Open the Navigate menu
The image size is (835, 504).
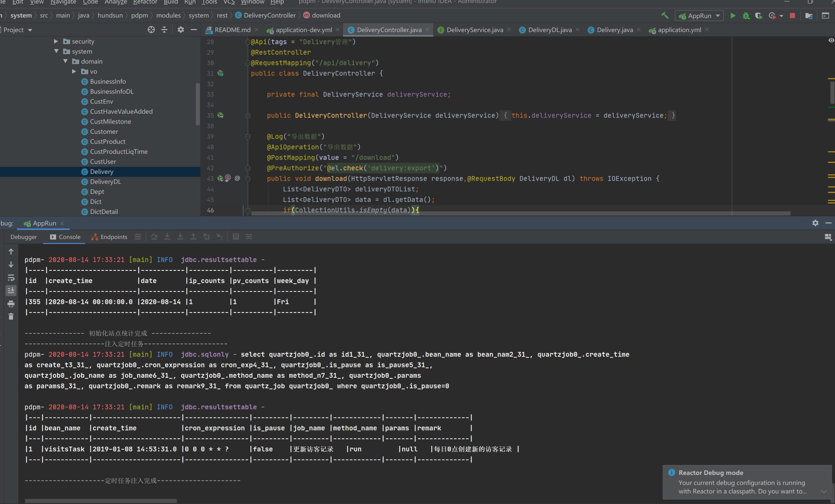[63, 2]
